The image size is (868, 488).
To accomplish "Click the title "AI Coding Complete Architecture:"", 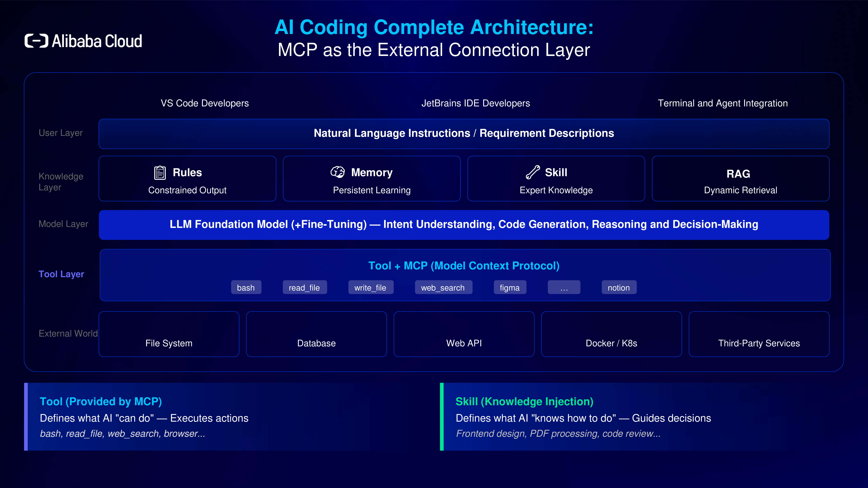I will point(434,27).
